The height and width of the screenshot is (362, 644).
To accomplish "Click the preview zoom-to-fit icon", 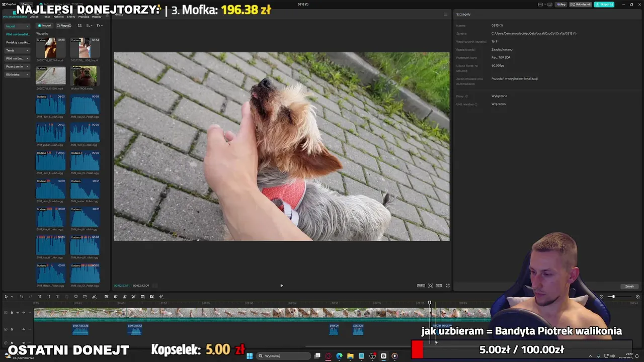I will 430,286.
